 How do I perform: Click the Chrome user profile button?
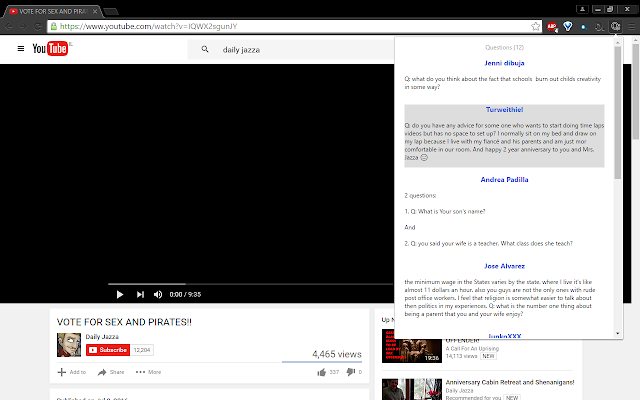(x=582, y=9)
